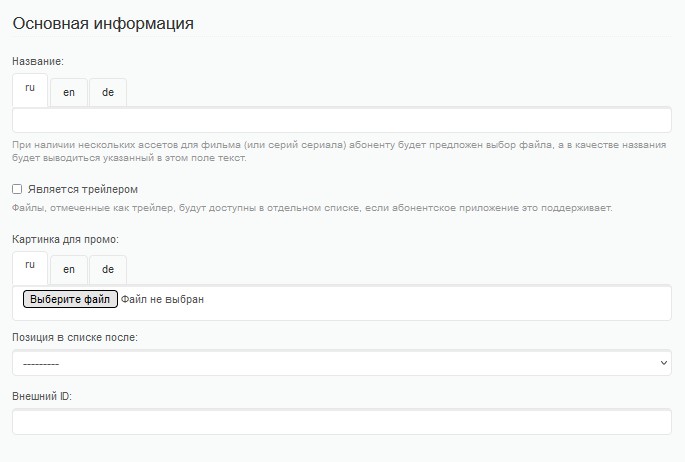Click the Является трейлером label text
The width and height of the screenshot is (685, 462).
(83, 190)
